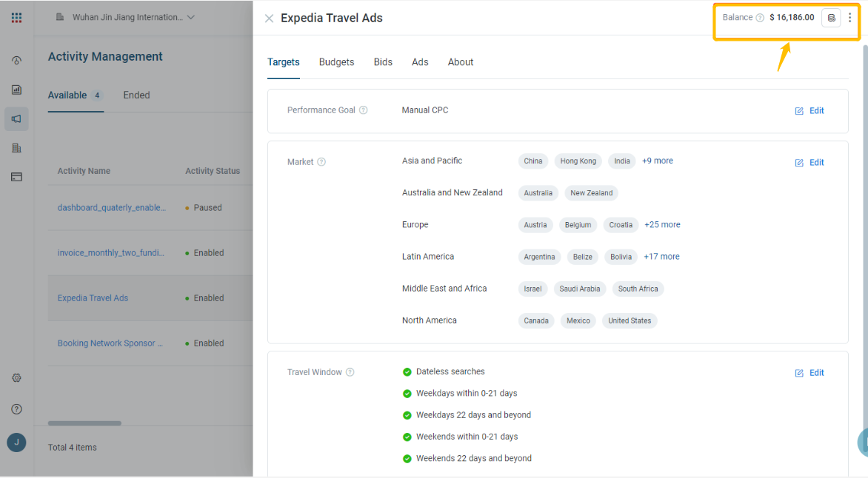Click the Austria market chip

click(535, 225)
